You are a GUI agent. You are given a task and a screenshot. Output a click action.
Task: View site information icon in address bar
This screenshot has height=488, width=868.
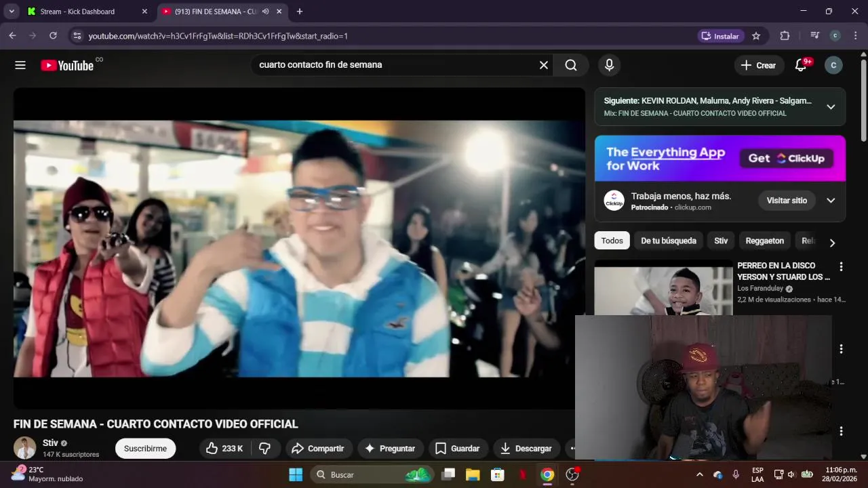(x=77, y=36)
